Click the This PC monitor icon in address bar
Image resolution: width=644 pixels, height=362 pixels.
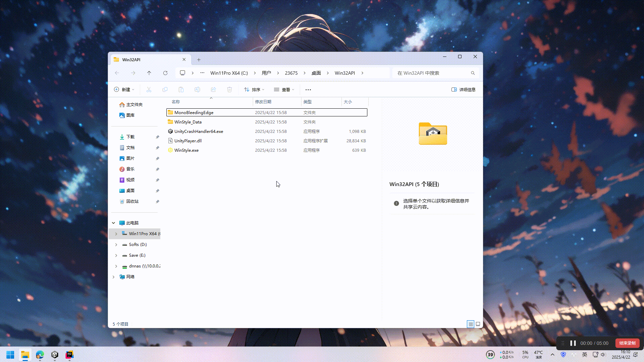coord(183,73)
